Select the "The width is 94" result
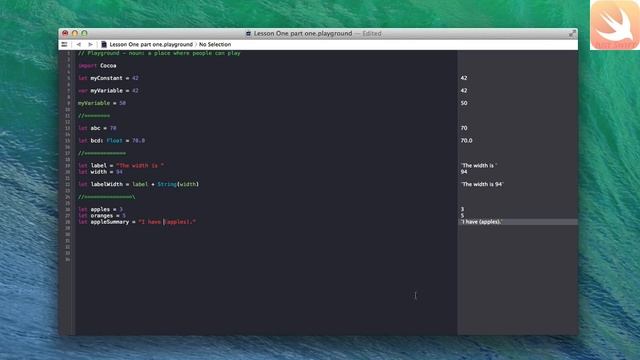This screenshot has width=640, height=360. [x=482, y=184]
